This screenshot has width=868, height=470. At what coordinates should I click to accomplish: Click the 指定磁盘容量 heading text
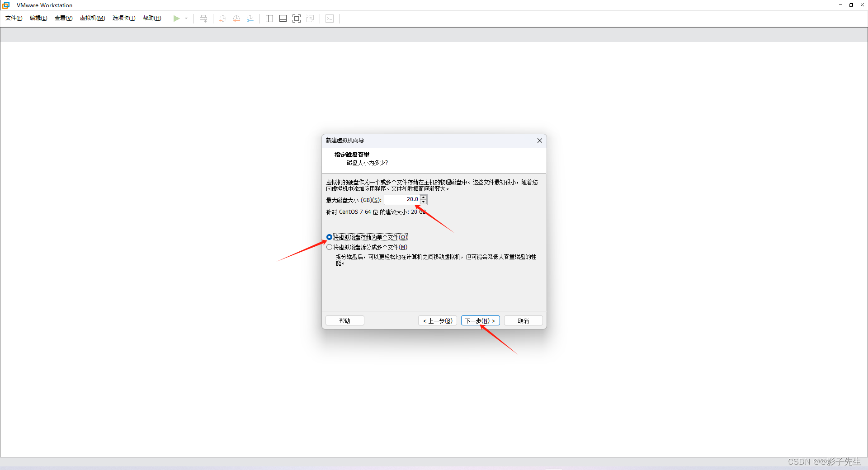pos(352,155)
